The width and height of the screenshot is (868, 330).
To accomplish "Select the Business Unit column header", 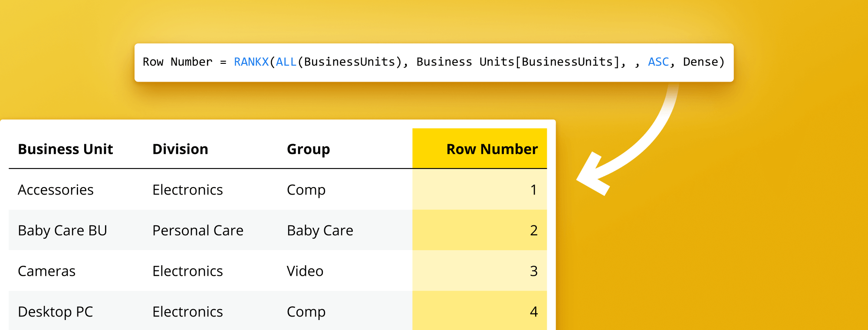I will point(65,149).
